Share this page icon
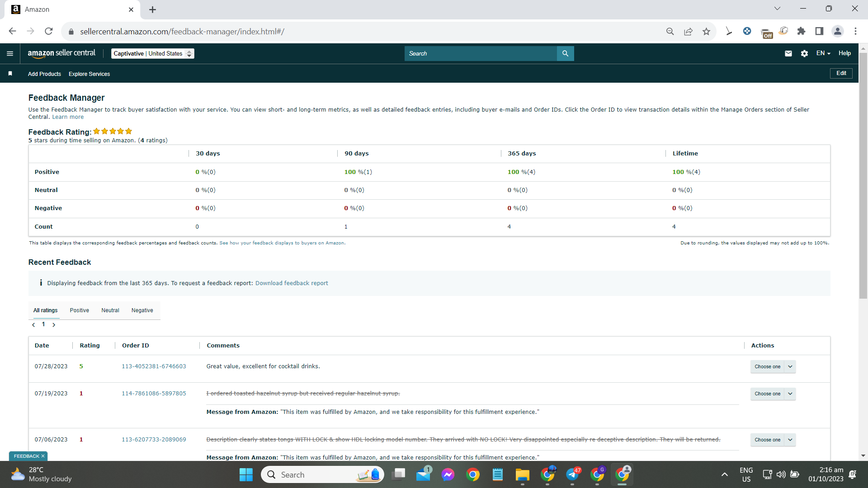 point(688,31)
